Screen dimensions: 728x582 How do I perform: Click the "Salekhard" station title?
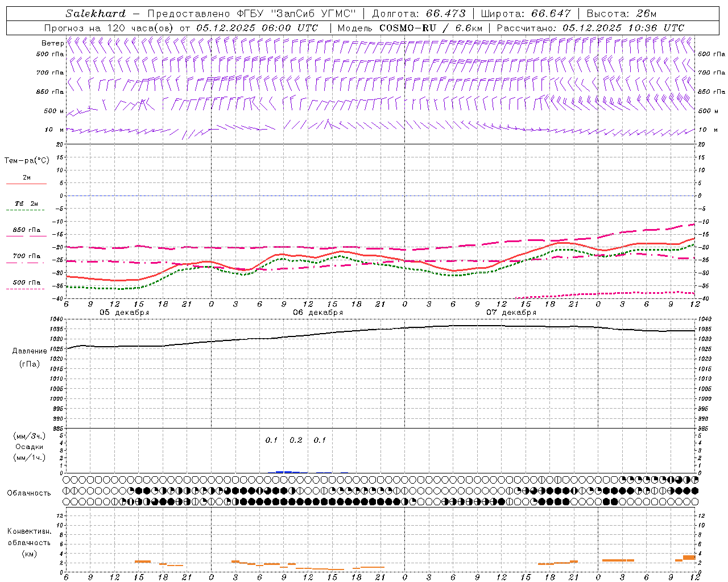point(96,14)
